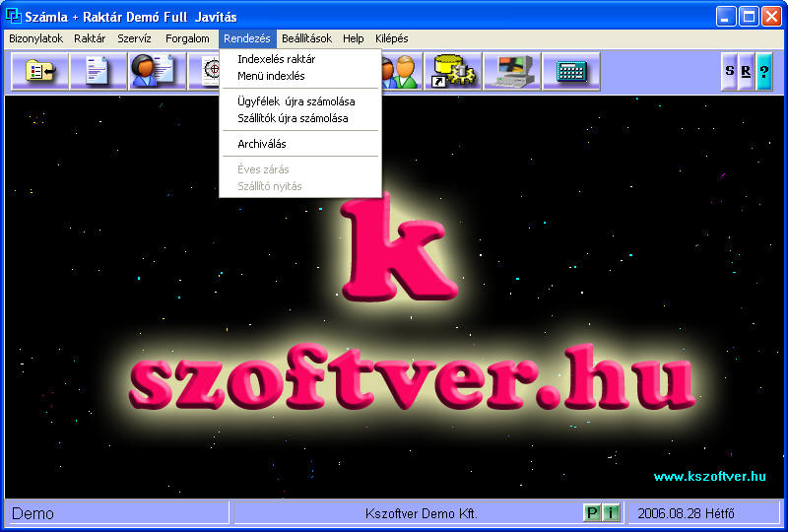Click the partly hidden target toolbar icon
788x532 pixels.
205,71
